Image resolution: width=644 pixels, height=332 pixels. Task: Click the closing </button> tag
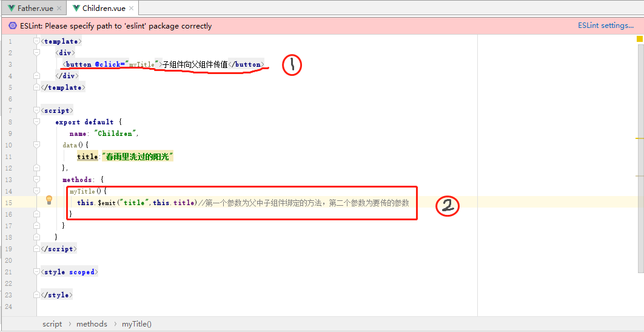(246, 64)
